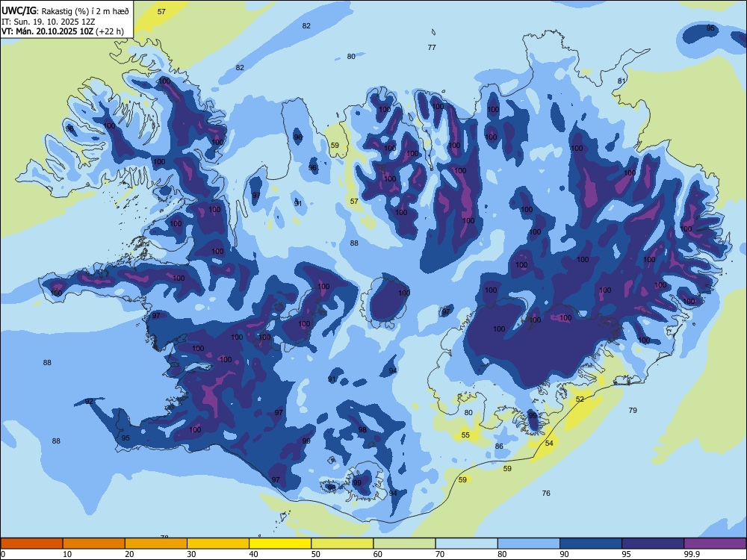Click the '79' humidity value on the map
Screen dimensions: 747x560
point(633,411)
